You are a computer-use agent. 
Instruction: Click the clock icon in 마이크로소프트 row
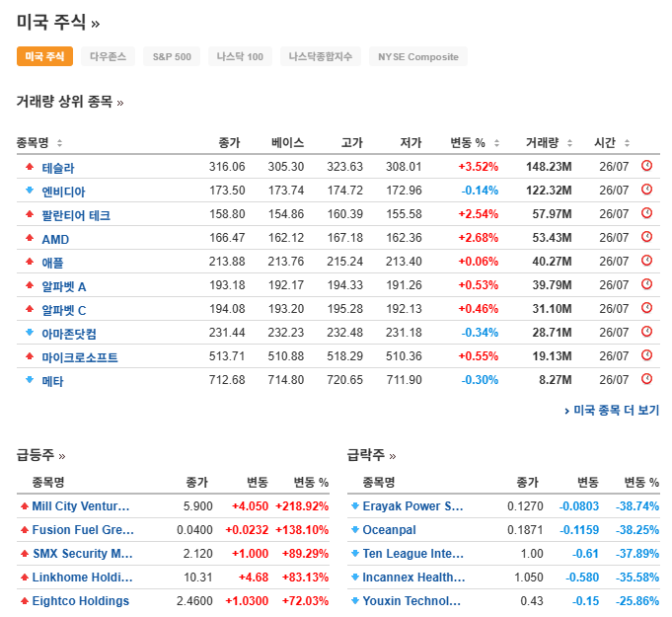coord(646,355)
